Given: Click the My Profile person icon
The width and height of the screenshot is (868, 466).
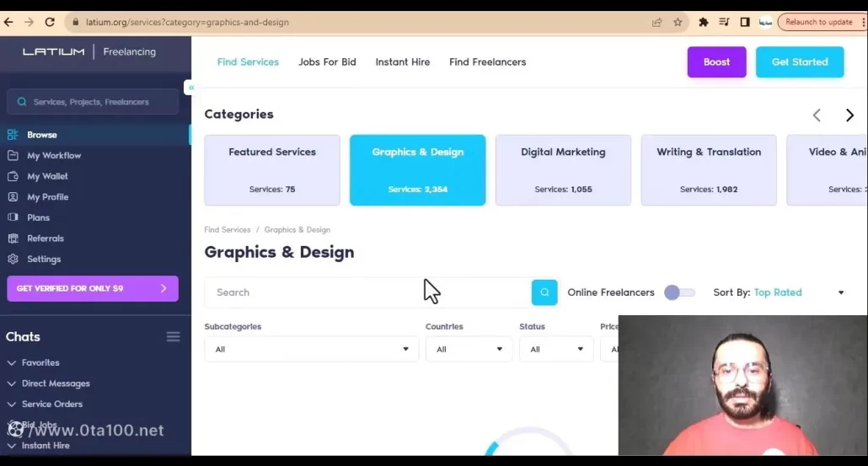Looking at the screenshot, I should (13, 197).
